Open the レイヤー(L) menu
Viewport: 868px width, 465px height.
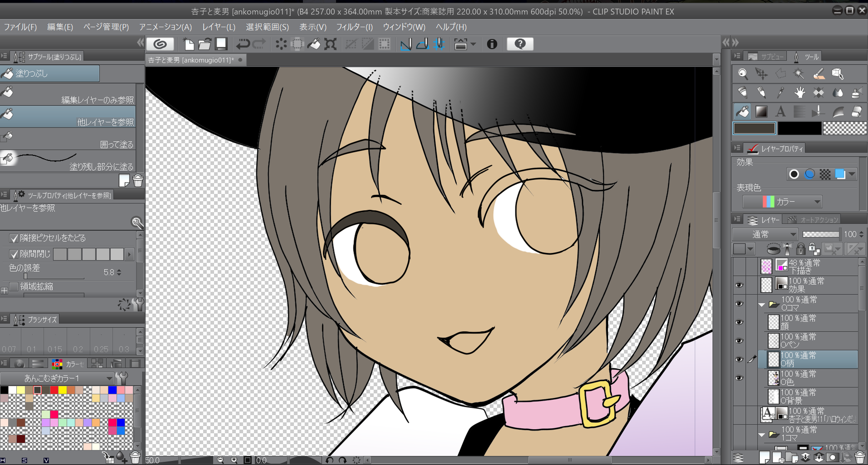click(219, 27)
